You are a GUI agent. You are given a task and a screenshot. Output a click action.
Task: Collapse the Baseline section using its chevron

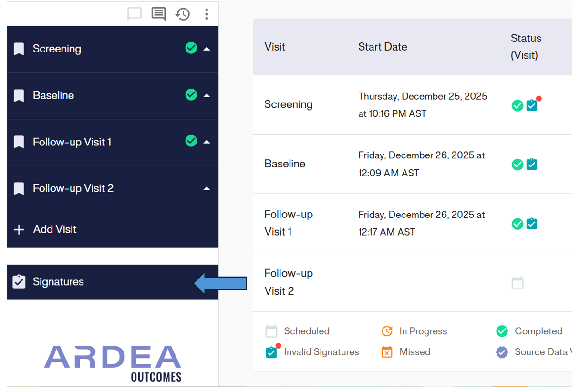tap(207, 95)
